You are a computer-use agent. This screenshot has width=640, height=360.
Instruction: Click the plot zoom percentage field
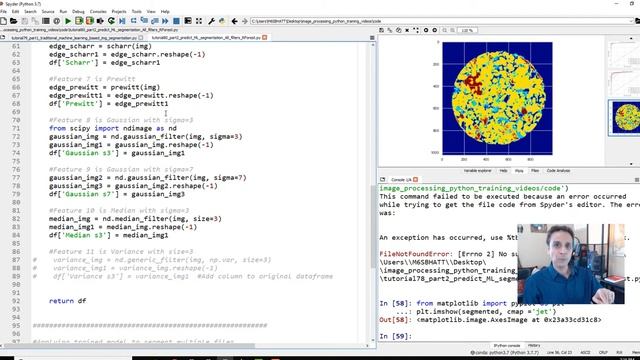[467, 30]
